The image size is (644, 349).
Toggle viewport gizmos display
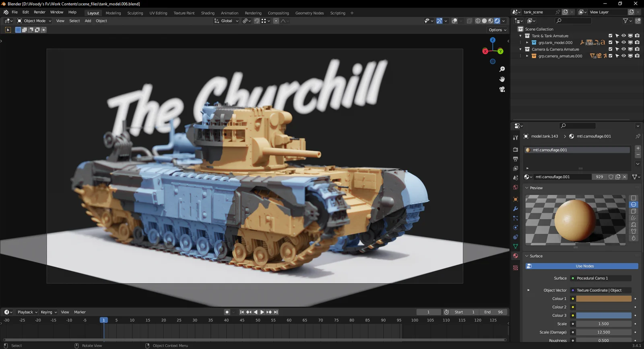tap(440, 21)
